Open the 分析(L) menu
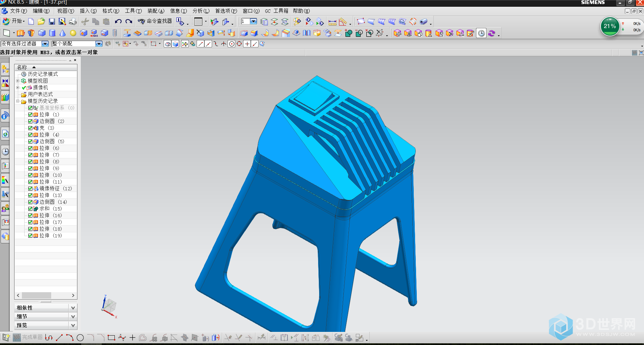The image size is (644, 345). (x=201, y=11)
